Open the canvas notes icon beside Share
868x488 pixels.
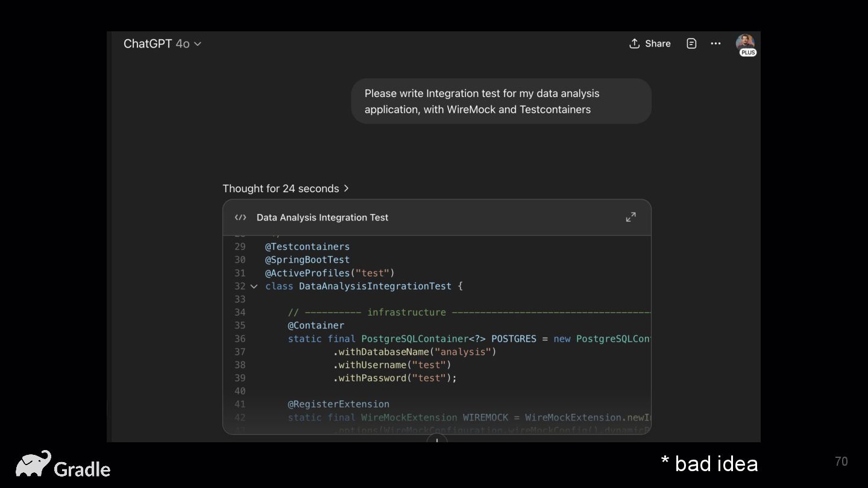pos(691,43)
